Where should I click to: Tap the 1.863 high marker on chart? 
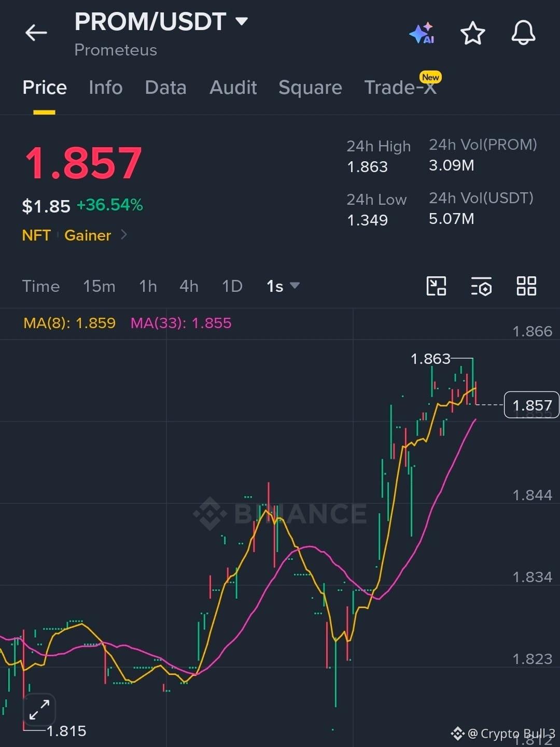[430, 359]
